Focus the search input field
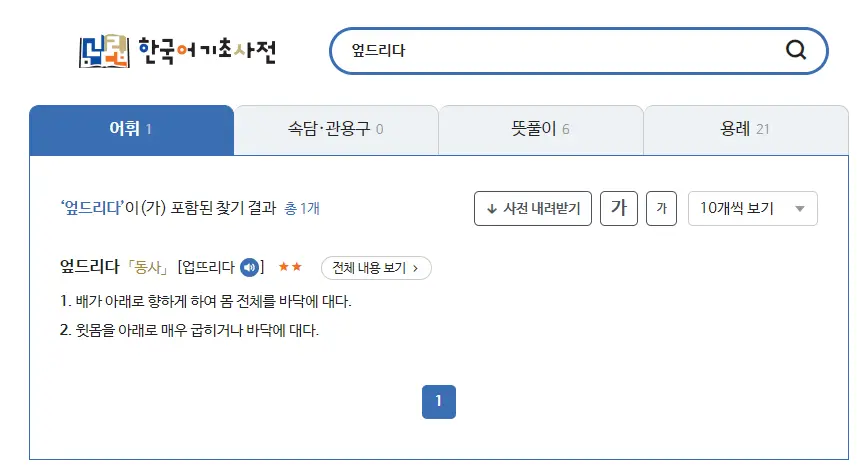860x472 pixels. (x=560, y=51)
